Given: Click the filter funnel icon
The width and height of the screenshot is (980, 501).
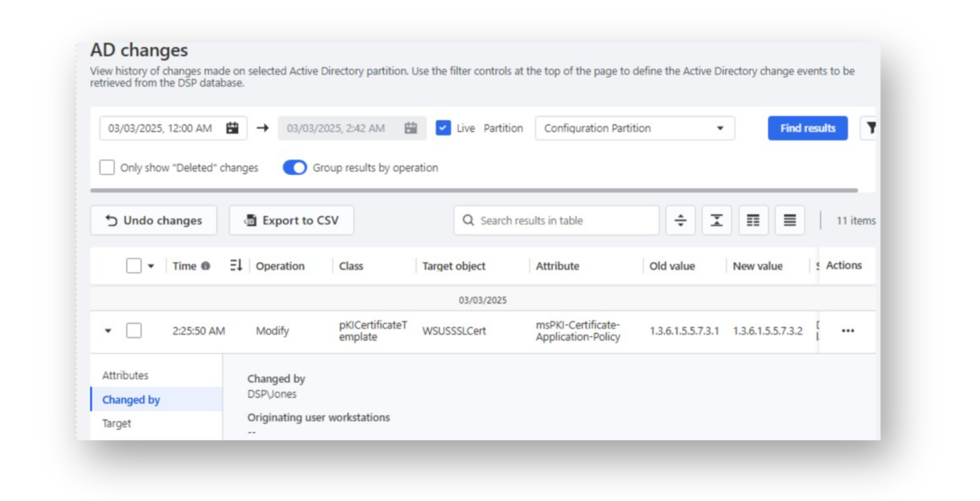Looking at the screenshot, I should pyautogui.click(x=871, y=128).
